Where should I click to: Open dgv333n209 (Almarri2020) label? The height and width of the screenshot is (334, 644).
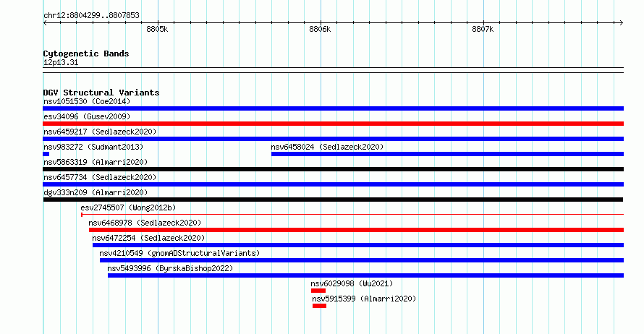click(x=96, y=192)
